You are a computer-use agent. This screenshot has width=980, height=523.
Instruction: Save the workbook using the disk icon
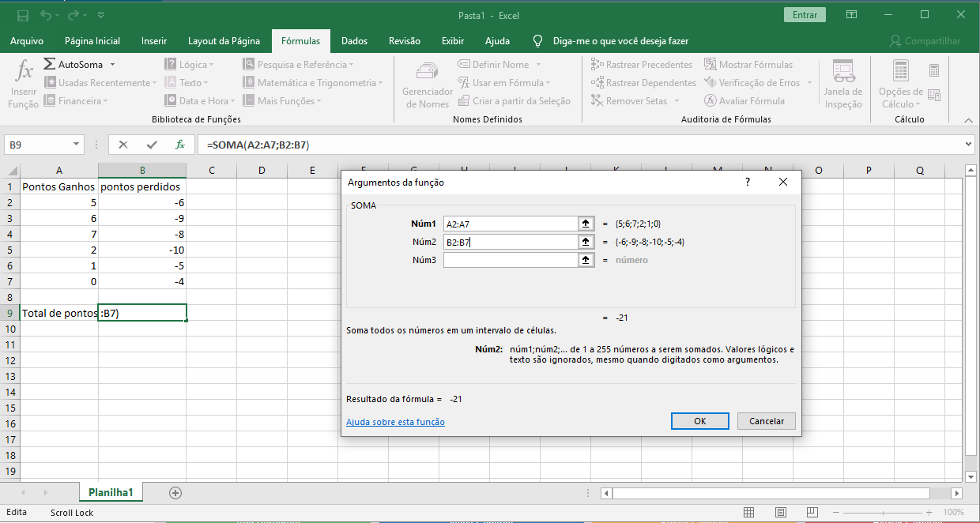coord(23,15)
